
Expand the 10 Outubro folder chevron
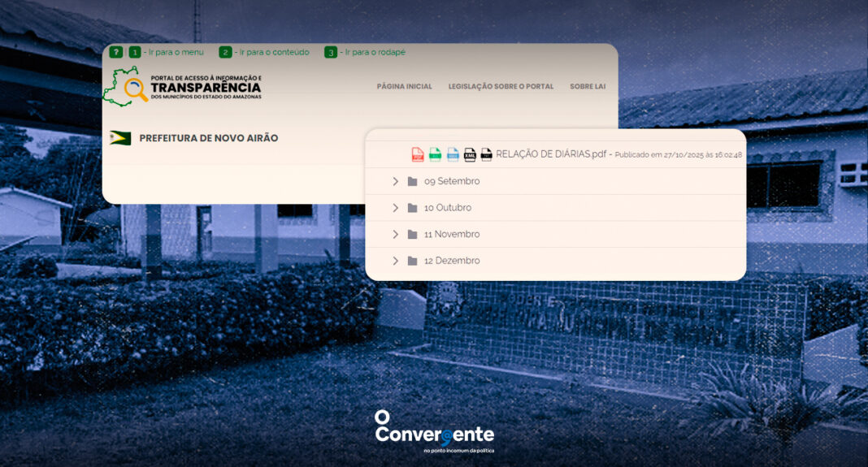(395, 208)
